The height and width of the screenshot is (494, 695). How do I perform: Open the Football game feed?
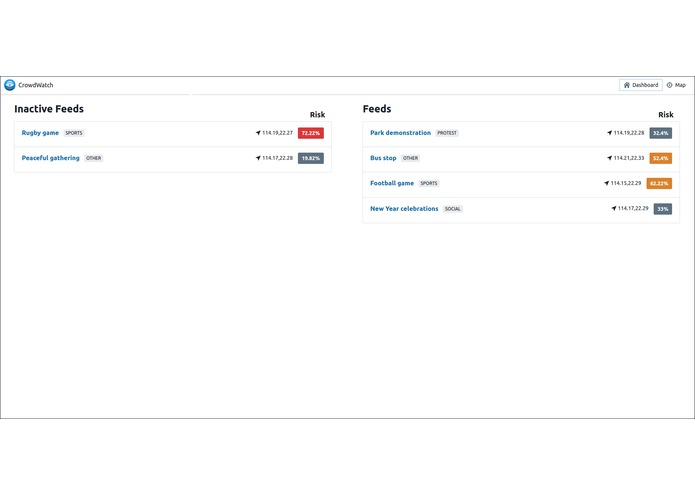coord(392,183)
